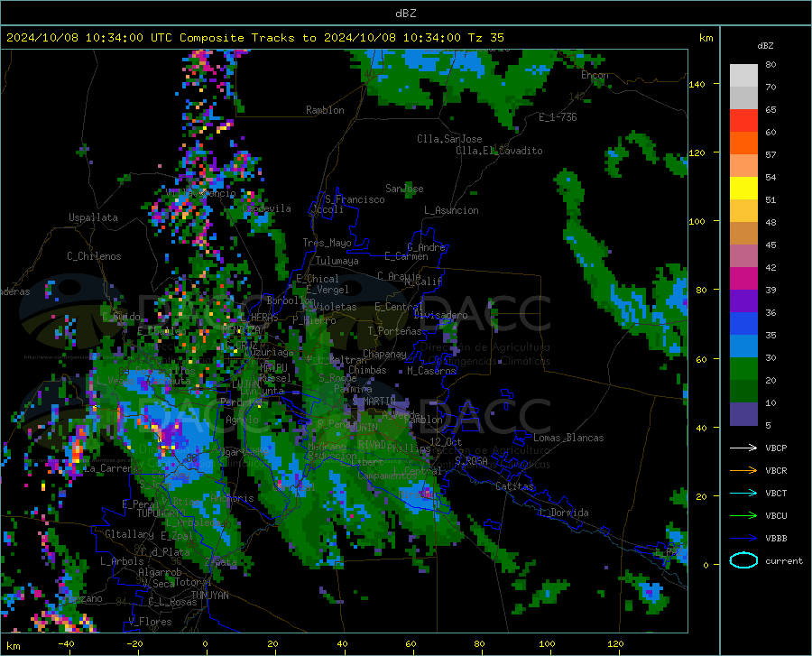Screen dimensions: 812x656
Task: Click the 'Clla.SanJose' map label
Action: coord(449,139)
